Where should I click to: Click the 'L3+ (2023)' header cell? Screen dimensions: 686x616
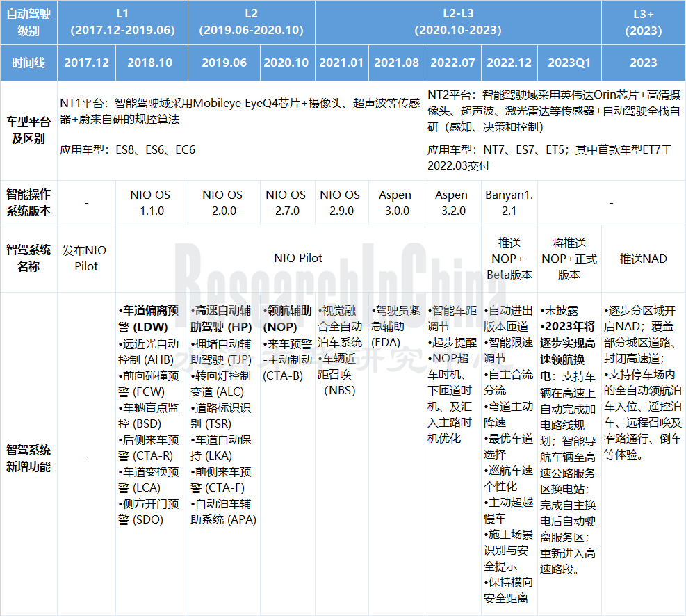(644, 22)
